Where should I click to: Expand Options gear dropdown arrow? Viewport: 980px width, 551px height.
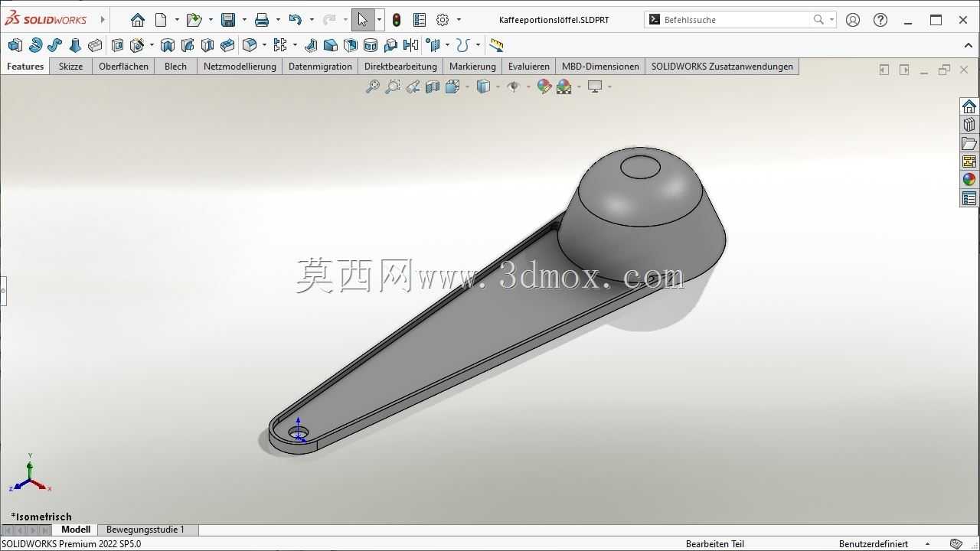point(459,20)
